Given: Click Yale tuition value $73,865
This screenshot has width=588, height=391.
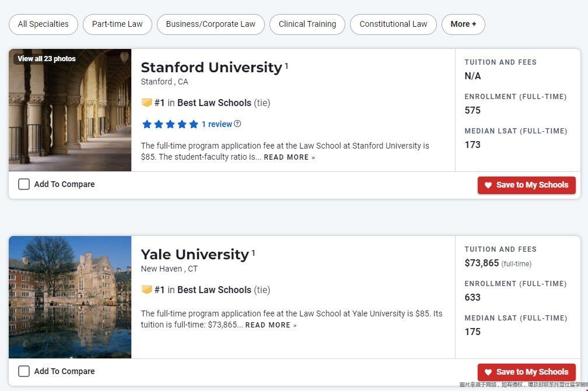Looking at the screenshot, I should [x=481, y=263].
